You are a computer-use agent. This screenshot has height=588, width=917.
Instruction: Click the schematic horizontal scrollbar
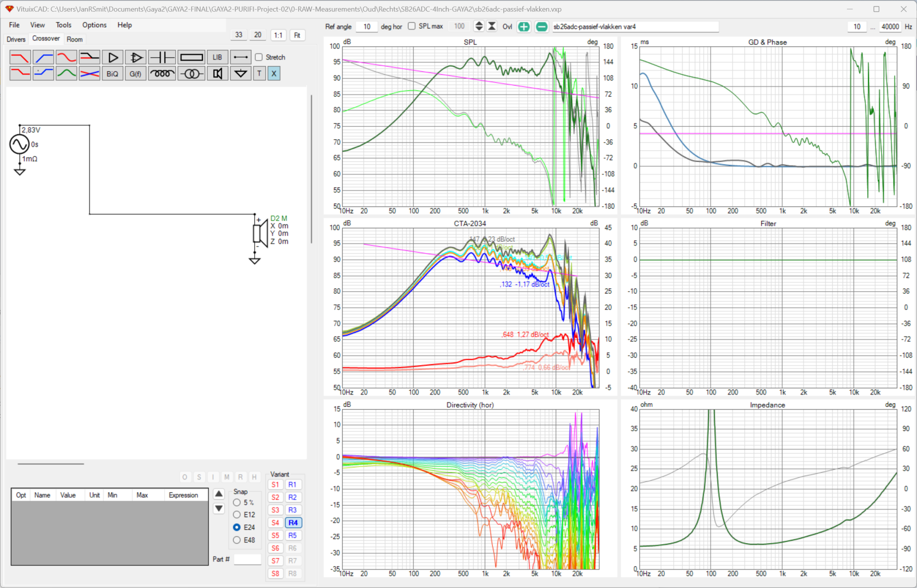pyautogui.click(x=51, y=464)
